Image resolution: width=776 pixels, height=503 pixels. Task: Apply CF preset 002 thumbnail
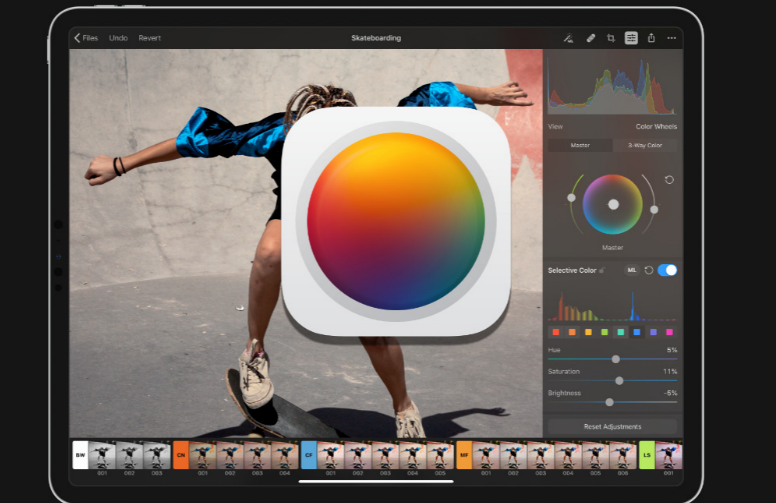[x=358, y=455]
